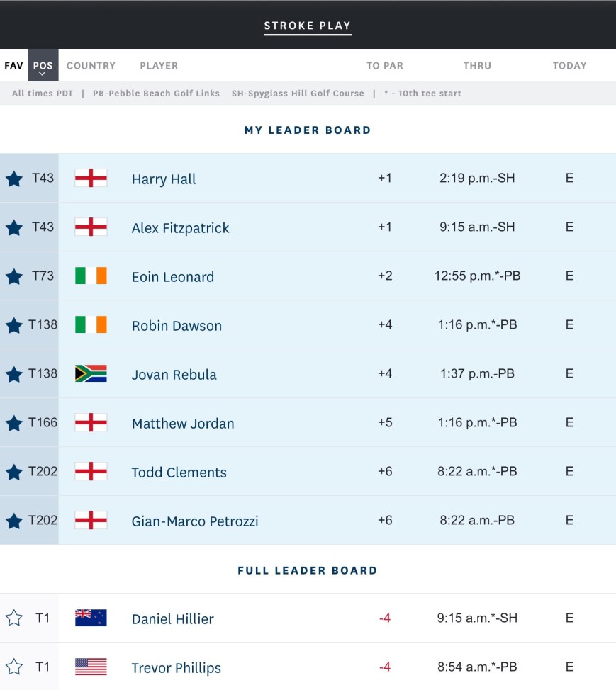Click the New Zealand flag for Daniel Hillier

click(x=91, y=618)
